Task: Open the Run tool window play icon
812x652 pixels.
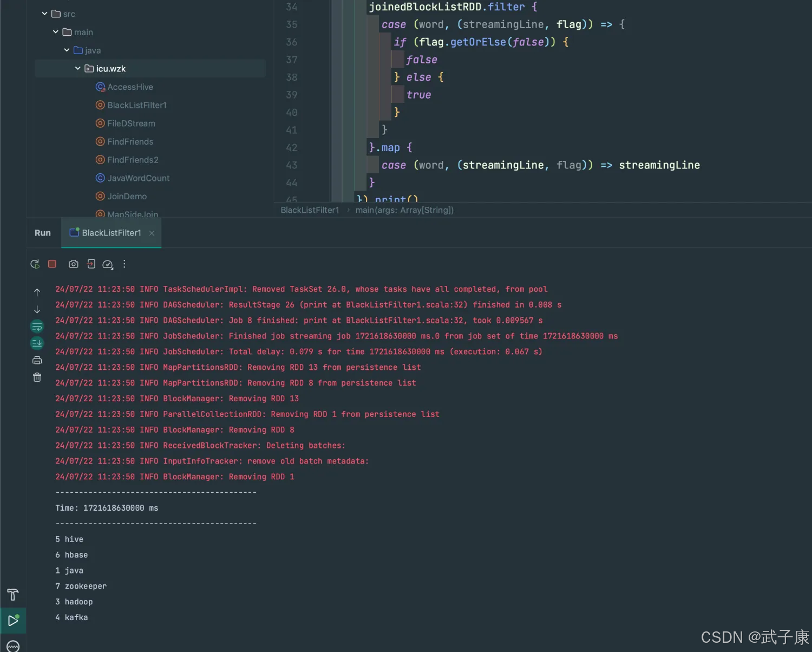Action: click(13, 621)
